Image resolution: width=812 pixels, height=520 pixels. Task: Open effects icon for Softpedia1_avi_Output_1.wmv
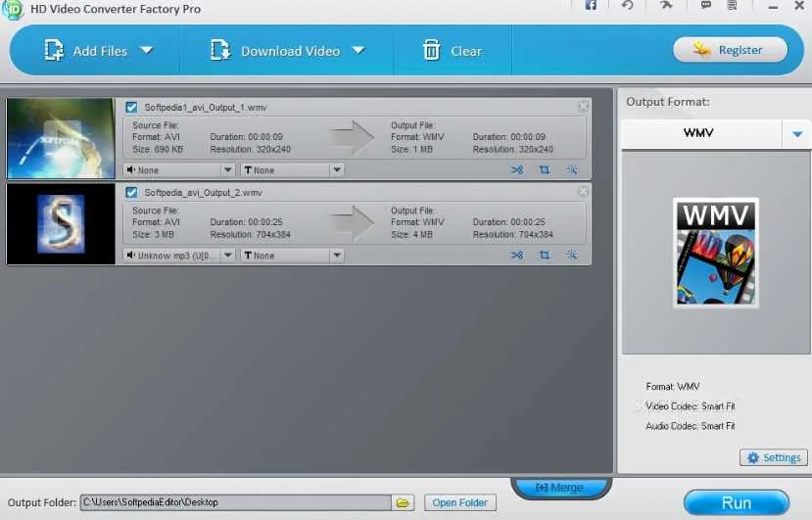tap(572, 169)
